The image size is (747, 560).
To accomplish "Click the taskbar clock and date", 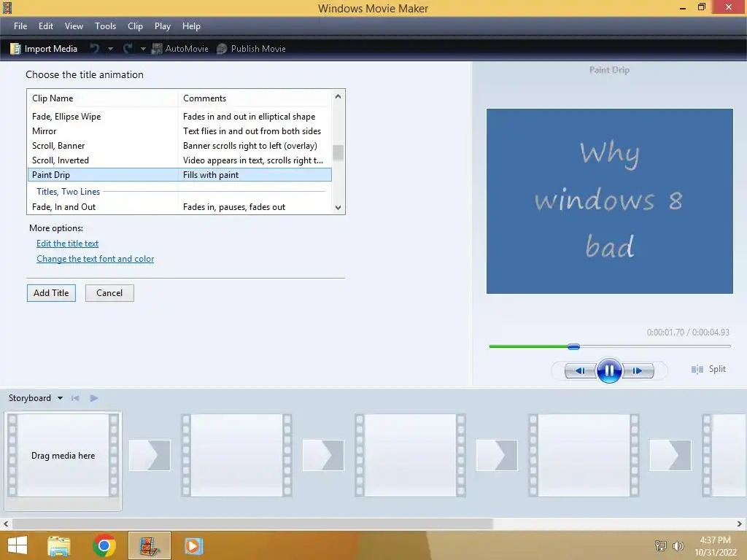I will coord(716,546).
